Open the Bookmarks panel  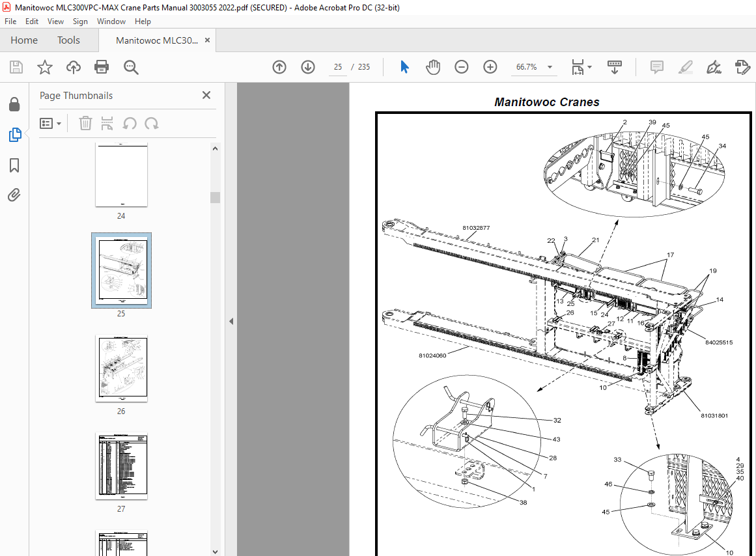14,165
